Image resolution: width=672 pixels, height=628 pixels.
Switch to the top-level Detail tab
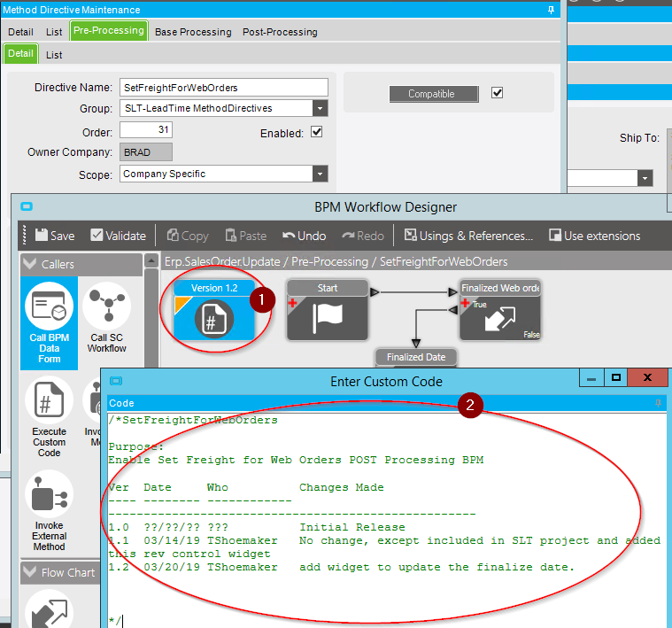(20, 32)
